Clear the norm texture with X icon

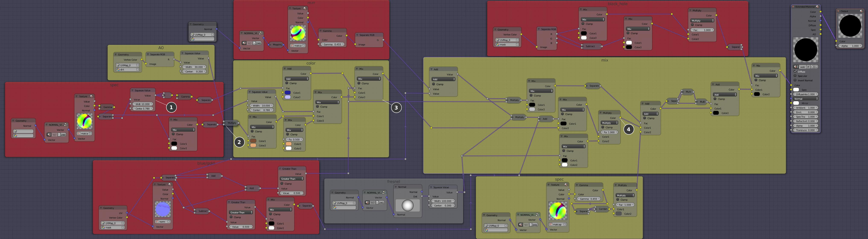(x=168, y=221)
